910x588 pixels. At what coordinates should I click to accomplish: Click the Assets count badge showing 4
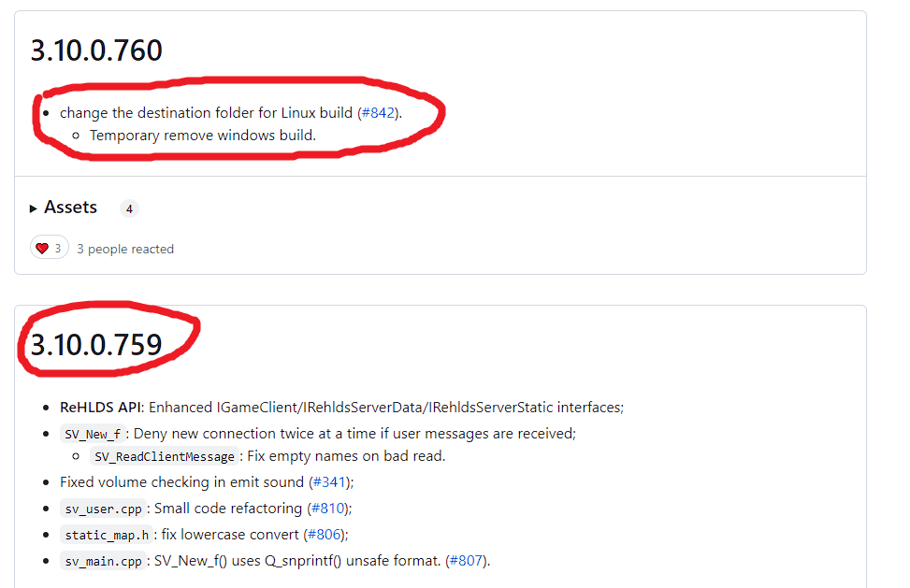pos(129,208)
